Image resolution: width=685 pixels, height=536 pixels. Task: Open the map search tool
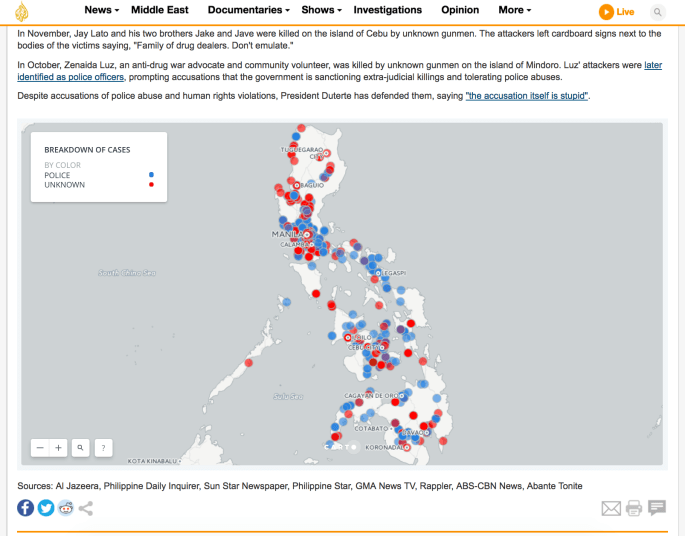pos(81,448)
